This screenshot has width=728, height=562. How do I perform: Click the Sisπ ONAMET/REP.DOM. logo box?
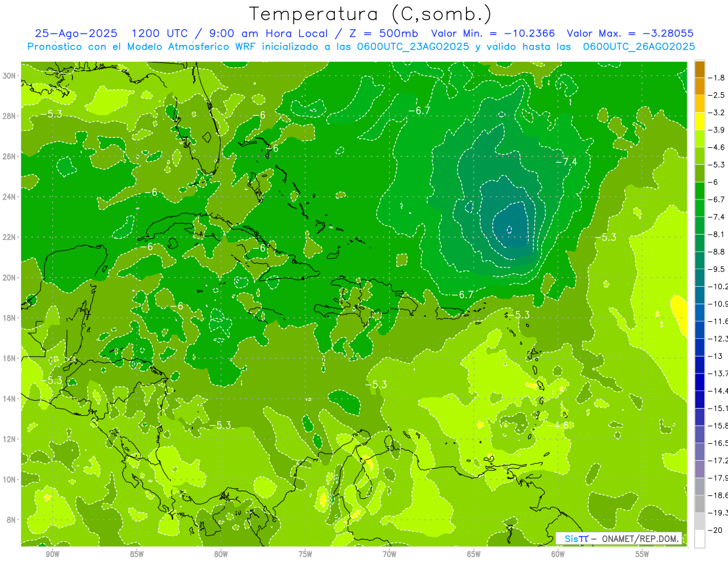619,538
